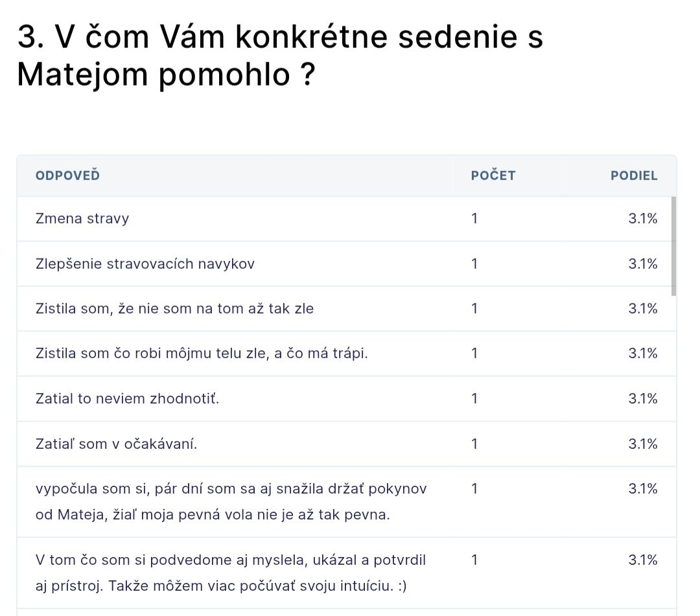Select answer "Zistila som čo robi môjmu telu zle"

(x=202, y=353)
